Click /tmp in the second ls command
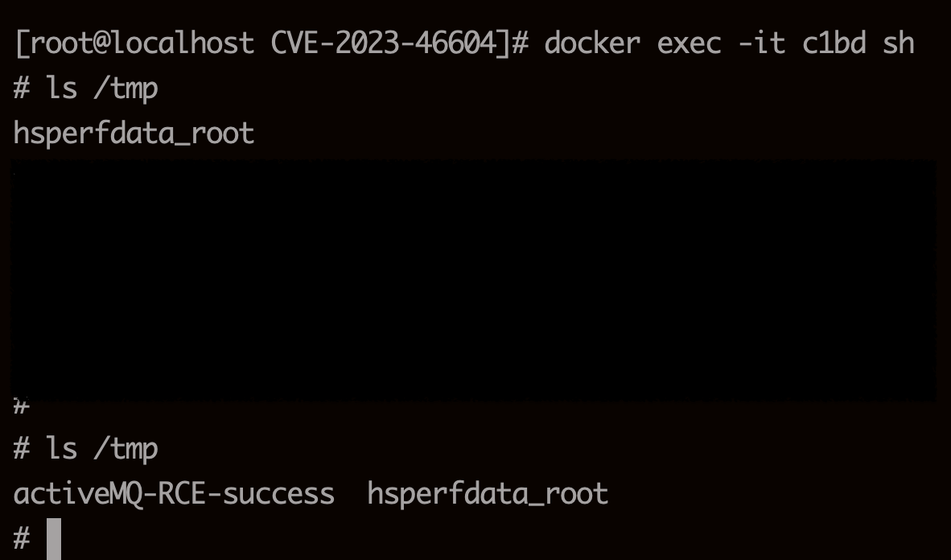 (x=126, y=448)
